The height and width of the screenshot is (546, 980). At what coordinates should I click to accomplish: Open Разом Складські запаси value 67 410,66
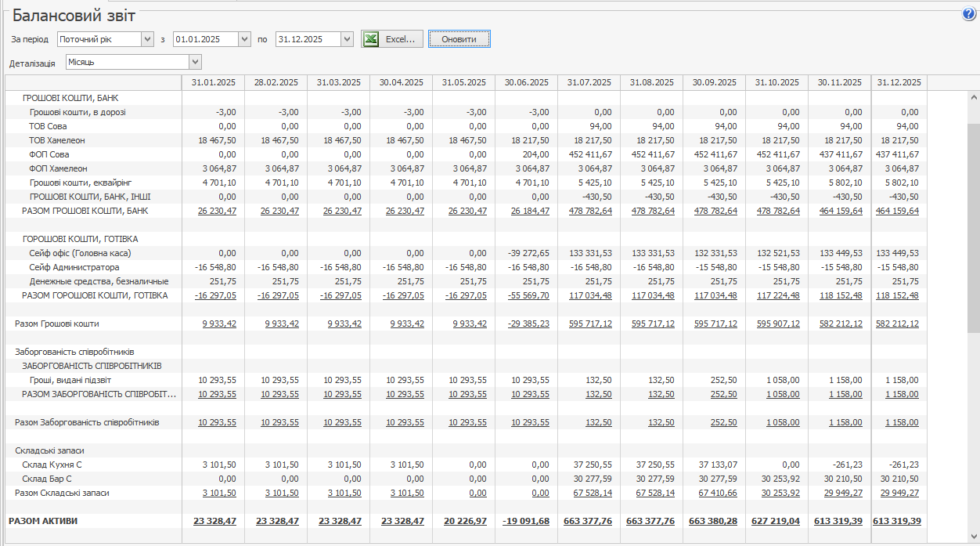tap(715, 493)
